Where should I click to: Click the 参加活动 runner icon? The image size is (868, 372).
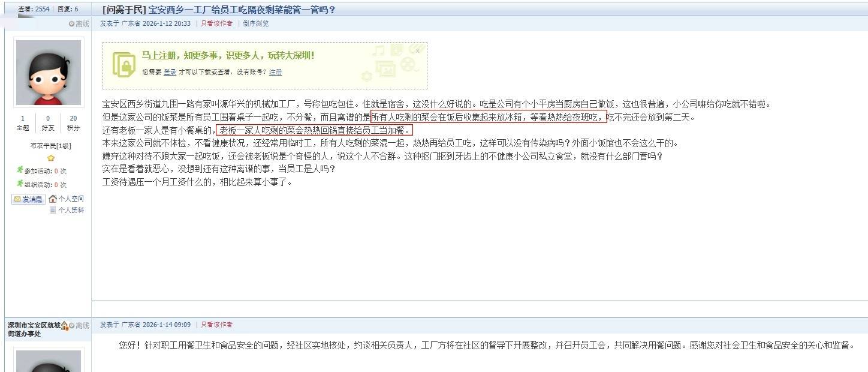20,170
